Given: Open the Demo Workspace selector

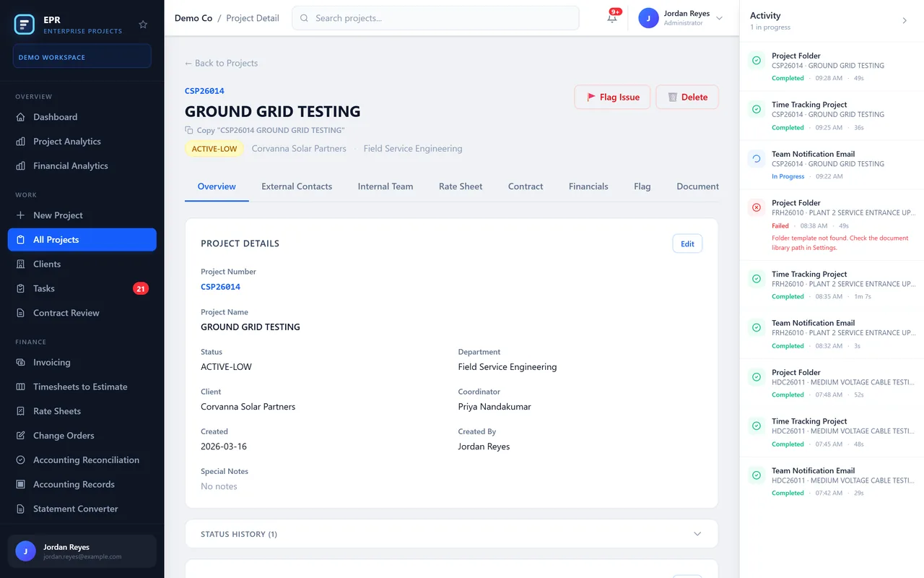Looking at the screenshot, I should pyautogui.click(x=82, y=57).
